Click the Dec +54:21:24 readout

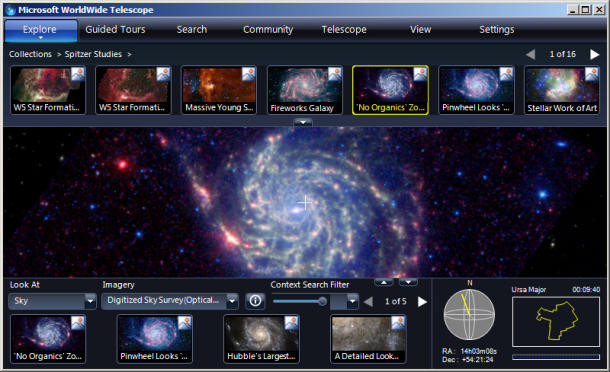468,360
